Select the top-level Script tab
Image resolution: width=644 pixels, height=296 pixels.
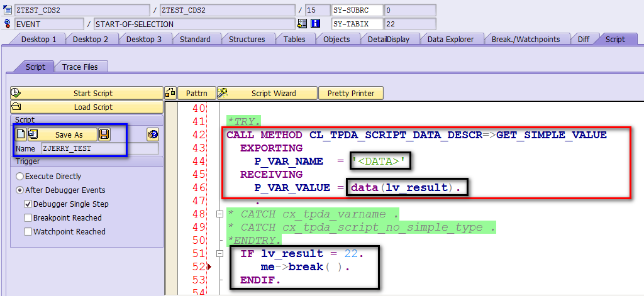(615, 40)
